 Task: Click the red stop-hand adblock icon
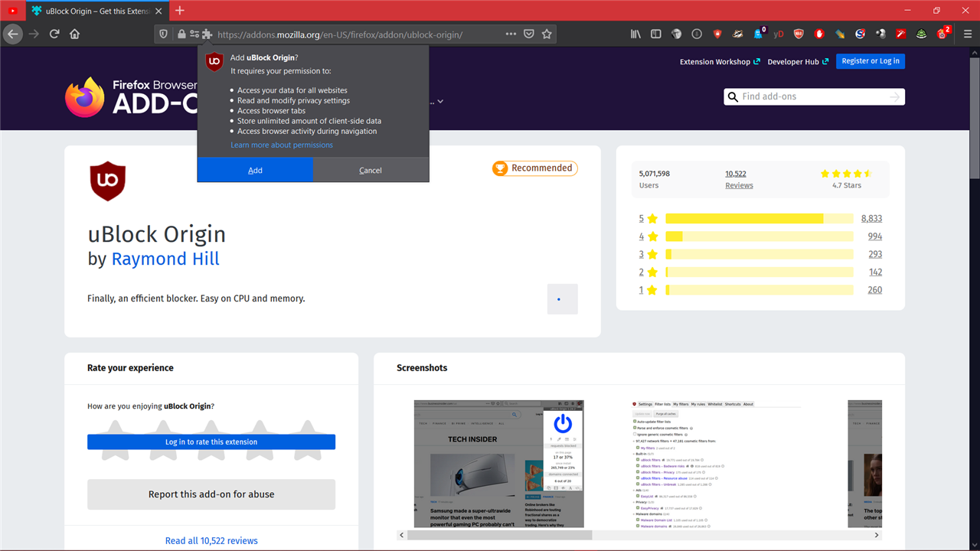tap(819, 34)
